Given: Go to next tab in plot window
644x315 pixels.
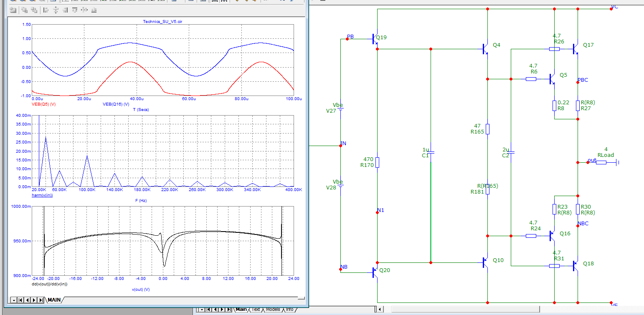Looking at the screenshot, I should 34,300.
